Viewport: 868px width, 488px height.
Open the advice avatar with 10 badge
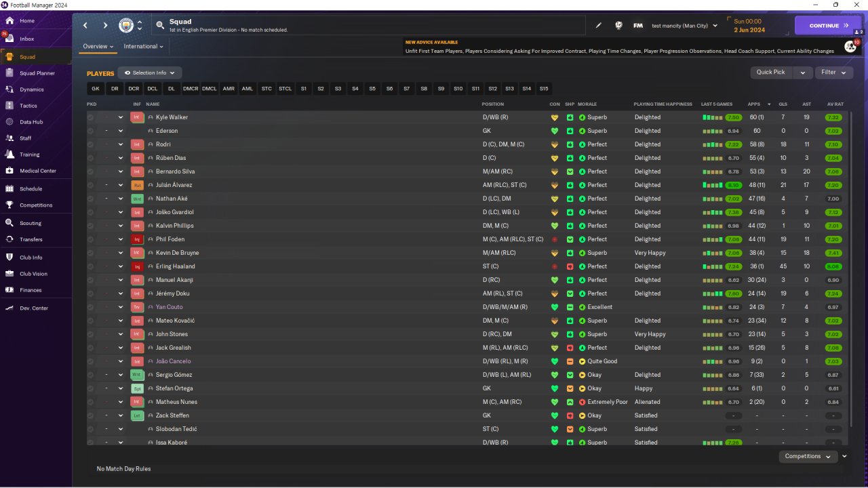point(850,46)
